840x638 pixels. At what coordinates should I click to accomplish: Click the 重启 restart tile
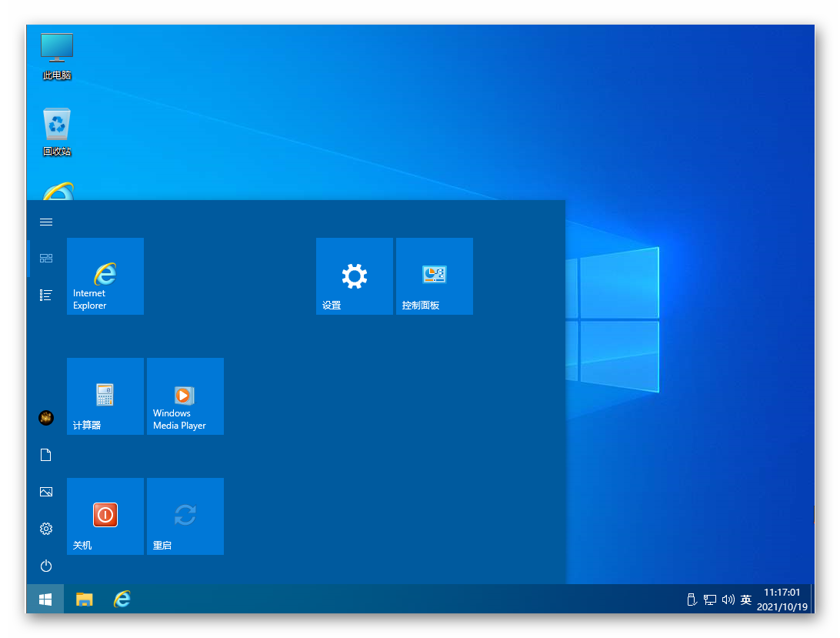pos(185,516)
